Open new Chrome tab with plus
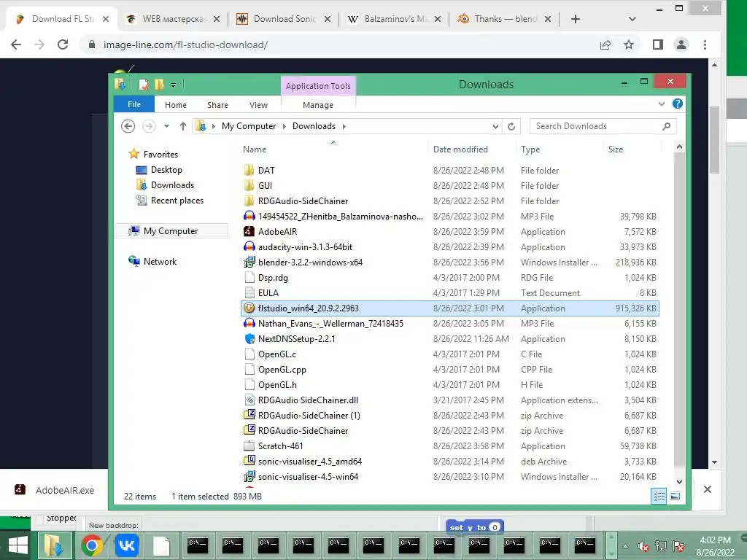The image size is (747, 560). [575, 19]
